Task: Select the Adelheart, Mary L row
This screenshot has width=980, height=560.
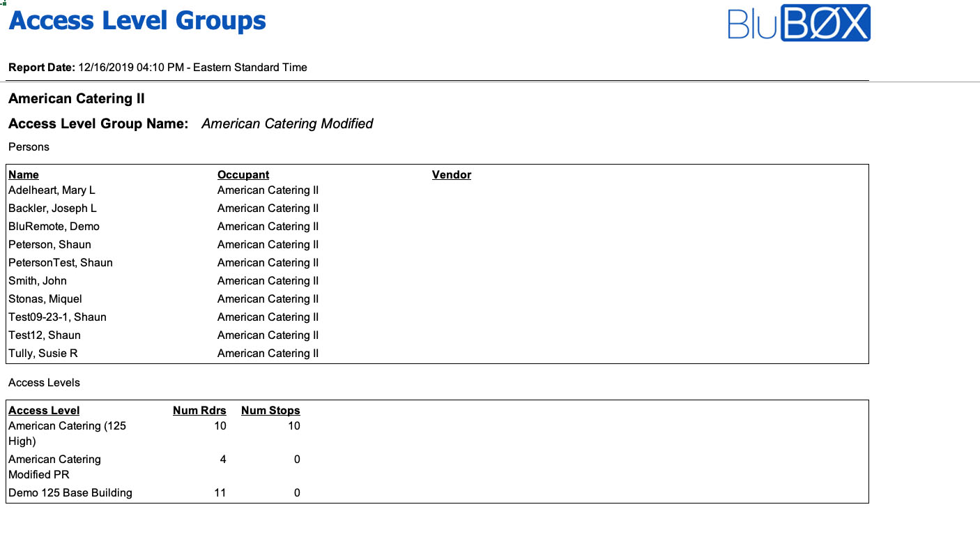Action: tap(52, 190)
